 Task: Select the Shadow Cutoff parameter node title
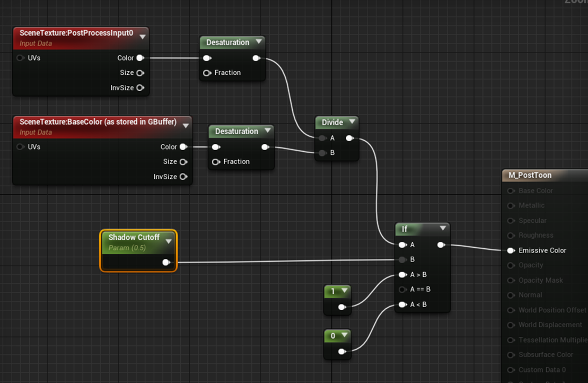(x=134, y=238)
